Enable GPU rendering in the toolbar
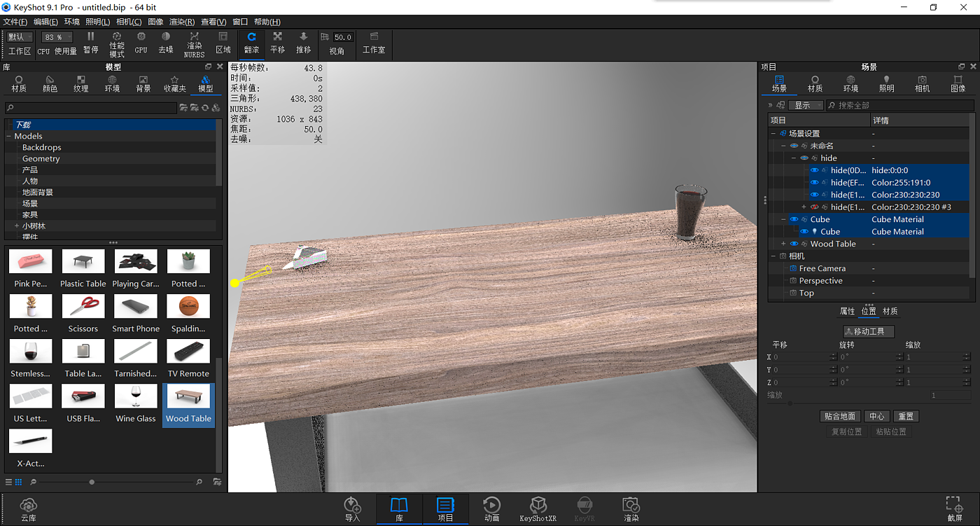This screenshot has width=980, height=526. click(x=141, y=43)
